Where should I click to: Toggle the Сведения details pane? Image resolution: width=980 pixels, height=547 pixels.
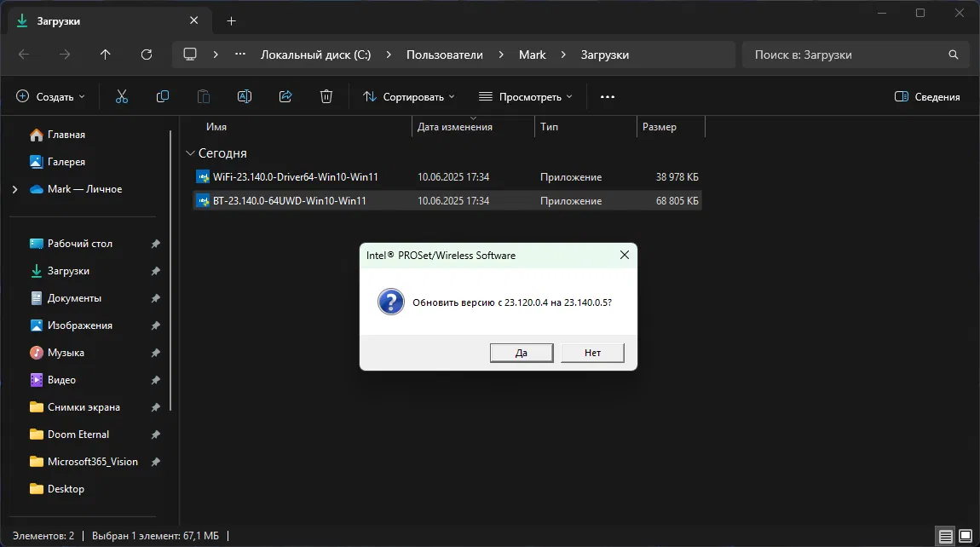927,97
